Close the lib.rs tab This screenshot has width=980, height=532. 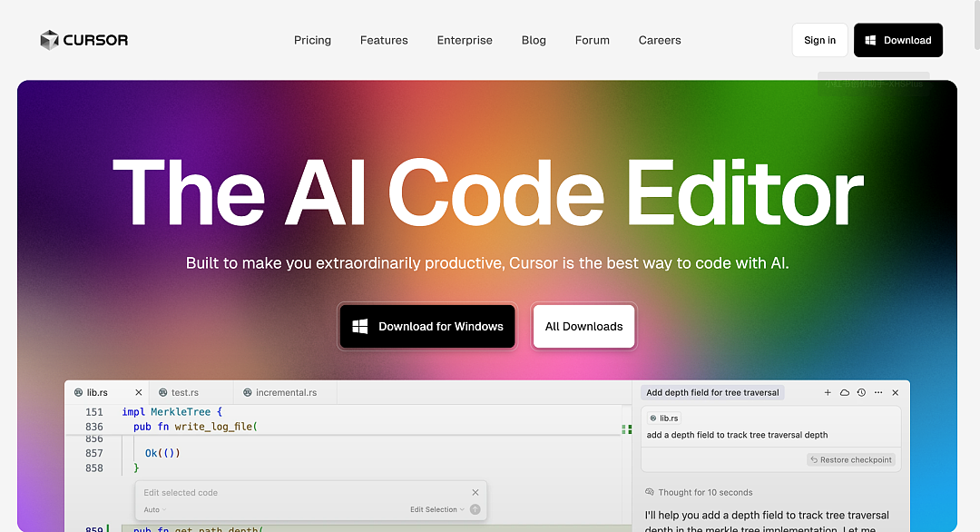coord(139,392)
